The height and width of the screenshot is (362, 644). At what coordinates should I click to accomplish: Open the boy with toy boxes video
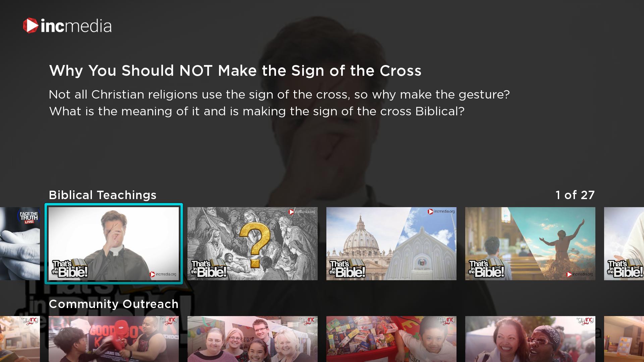click(391, 339)
